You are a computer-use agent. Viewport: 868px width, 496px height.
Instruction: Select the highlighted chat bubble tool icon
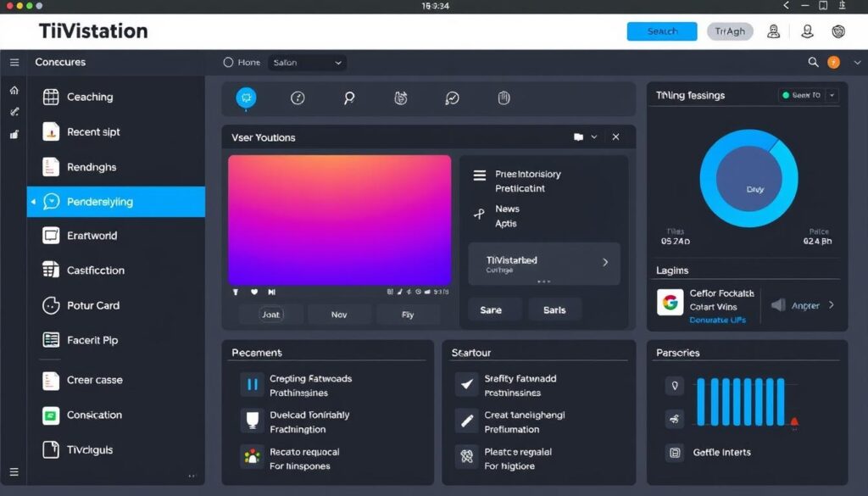pyautogui.click(x=246, y=97)
